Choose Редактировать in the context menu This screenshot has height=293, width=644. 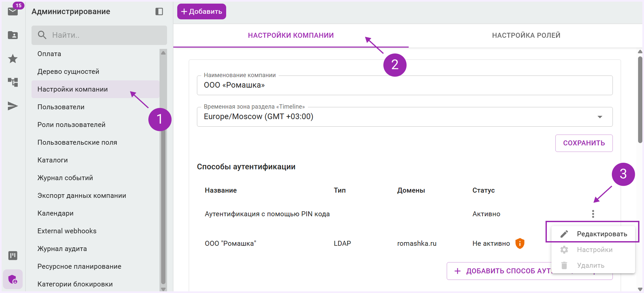pos(593,234)
